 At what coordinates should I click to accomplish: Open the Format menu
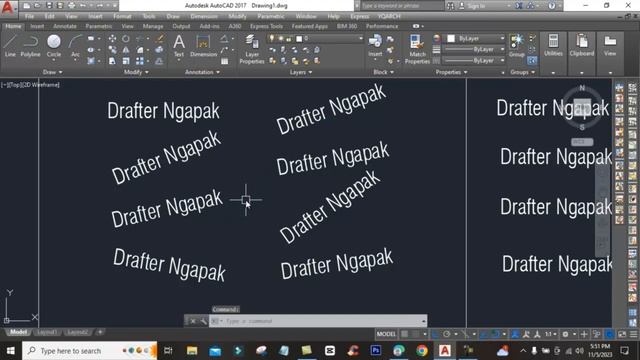point(122,16)
